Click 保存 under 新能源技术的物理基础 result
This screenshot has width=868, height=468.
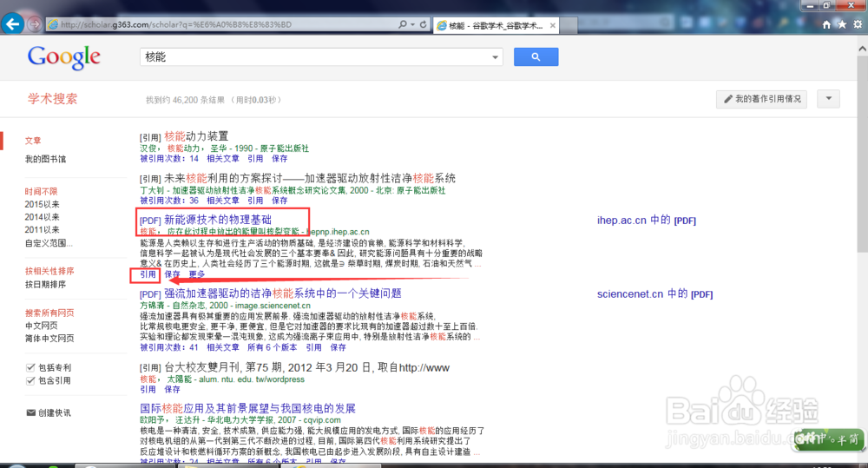coord(172,274)
